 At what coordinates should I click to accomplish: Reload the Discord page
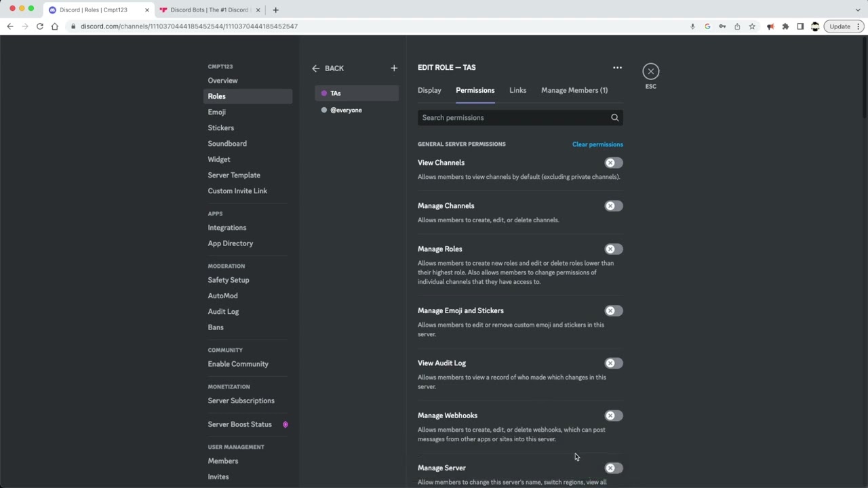coord(40,26)
